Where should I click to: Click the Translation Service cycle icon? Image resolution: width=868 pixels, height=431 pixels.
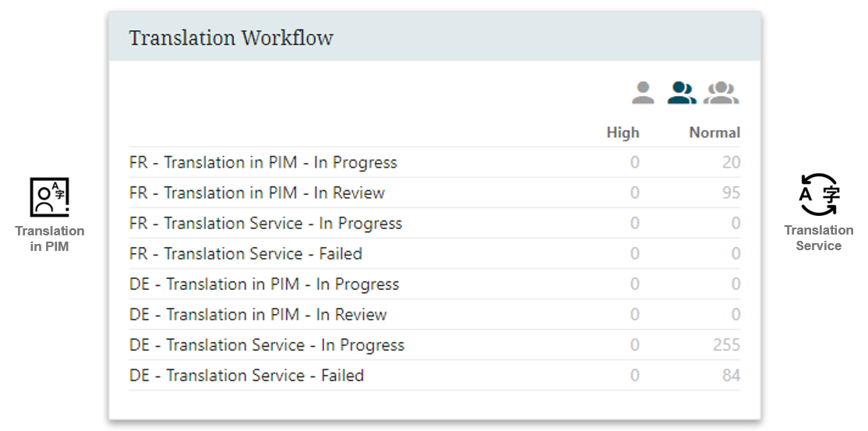(x=819, y=194)
